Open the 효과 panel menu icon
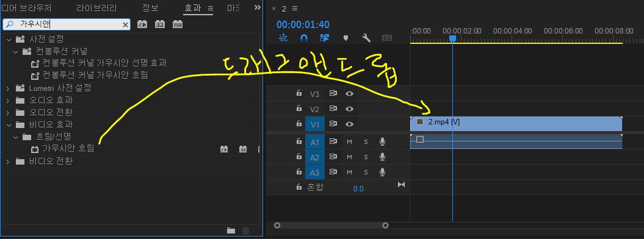Viewport: 644px width, 239px height. click(x=210, y=8)
